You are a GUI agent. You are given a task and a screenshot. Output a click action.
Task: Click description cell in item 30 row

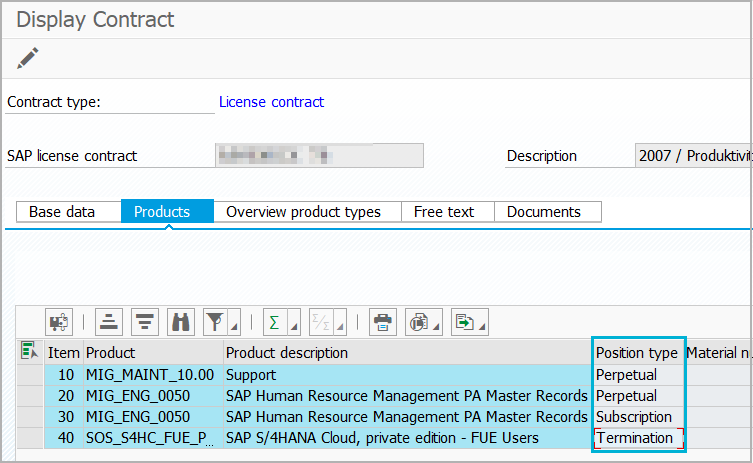tap(407, 417)
